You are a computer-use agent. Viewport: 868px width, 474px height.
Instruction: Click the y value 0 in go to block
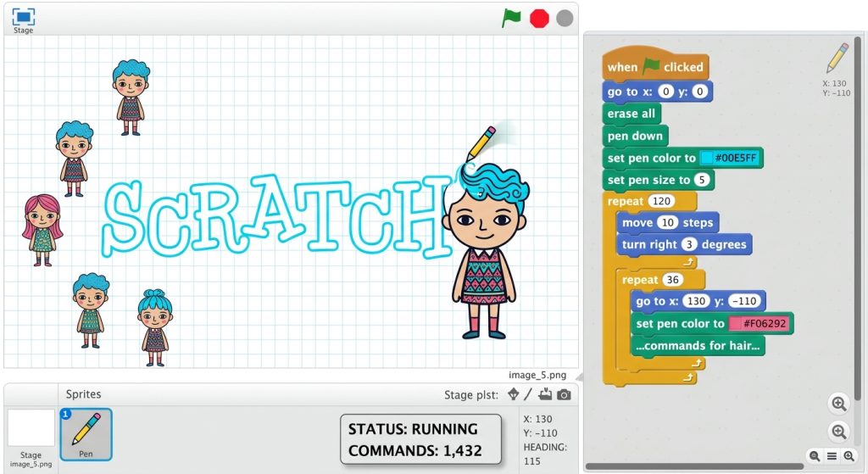[699, 92]
